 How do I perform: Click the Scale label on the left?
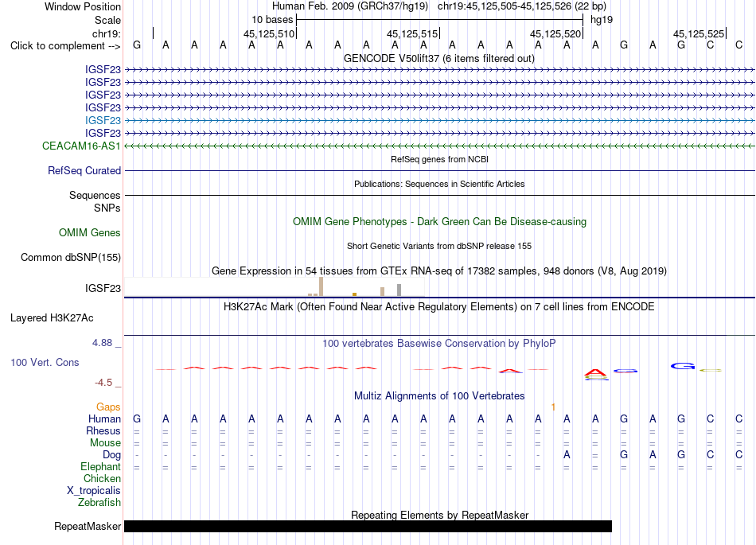107,20
